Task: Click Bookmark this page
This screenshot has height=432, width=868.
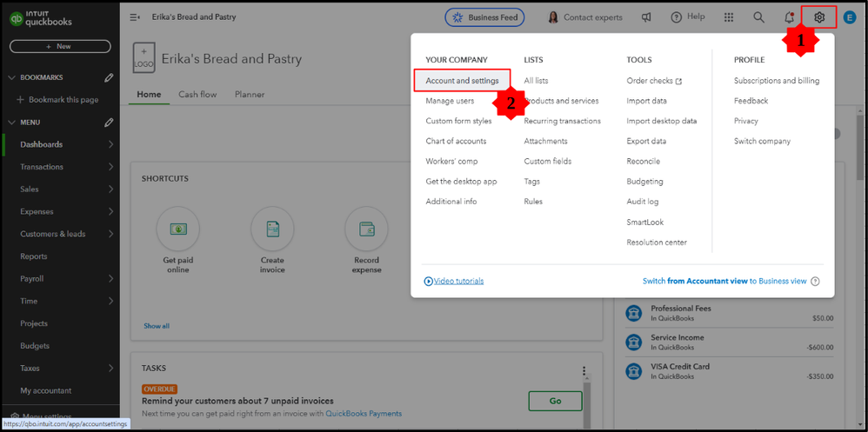Action: pos(57,100)
